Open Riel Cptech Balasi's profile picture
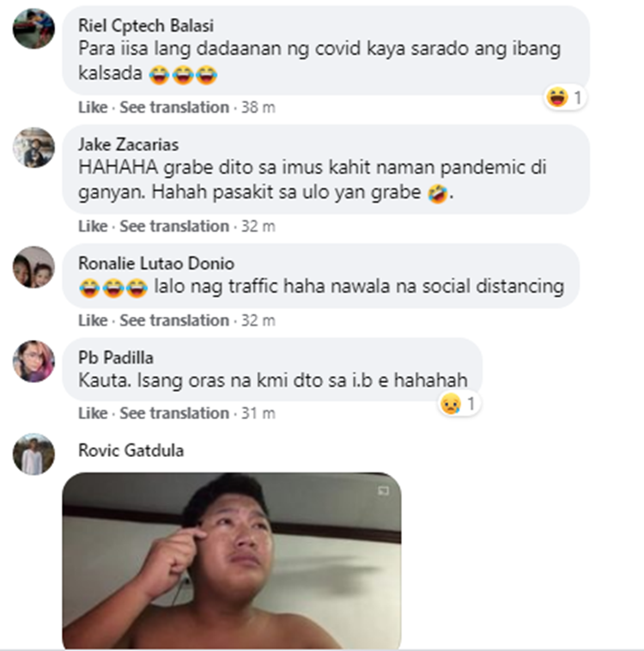This screenshot has width=644, height=651. [33, 28]
